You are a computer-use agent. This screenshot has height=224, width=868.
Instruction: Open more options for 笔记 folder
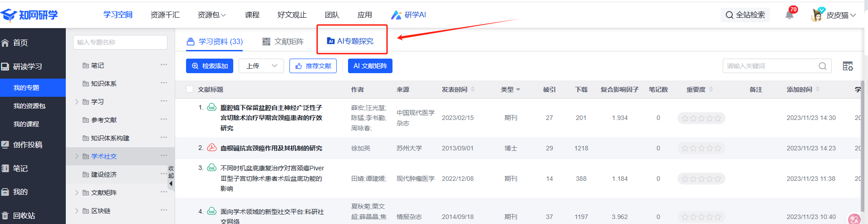(x=164, y=65)
